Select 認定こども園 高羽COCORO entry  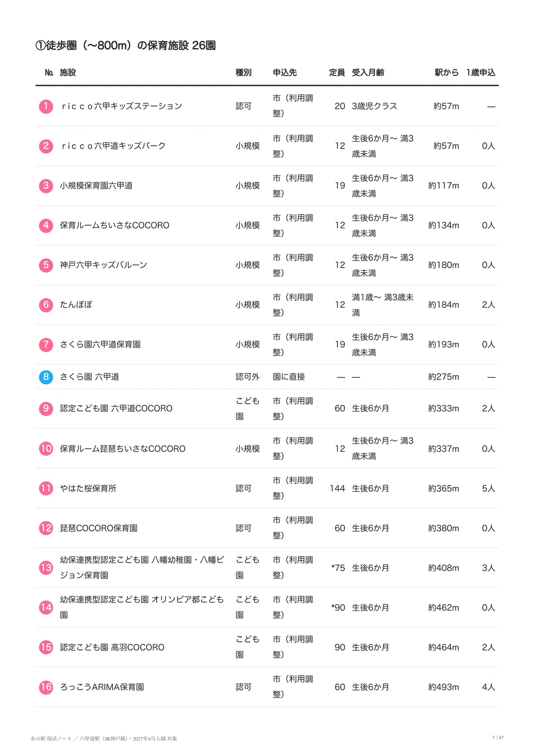point(112,647)
